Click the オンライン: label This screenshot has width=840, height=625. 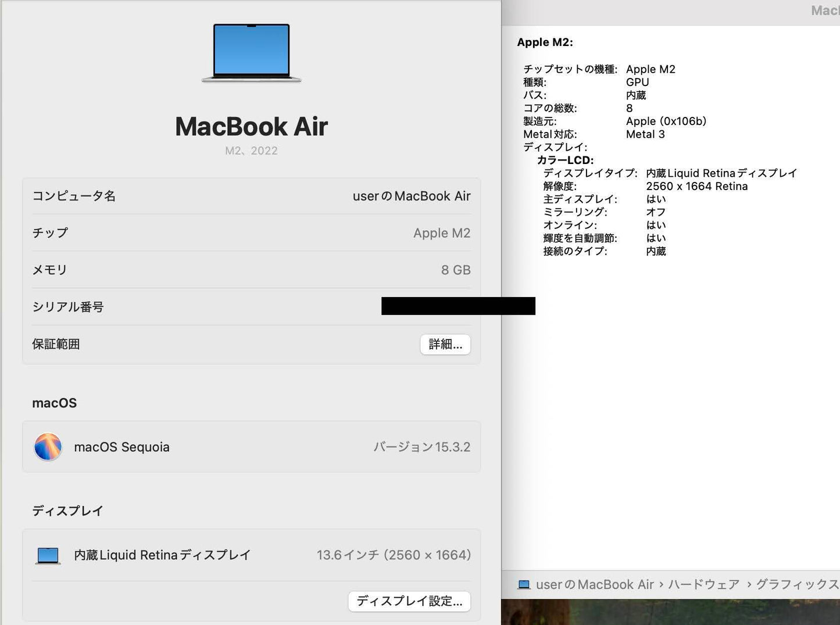(570, 225)
